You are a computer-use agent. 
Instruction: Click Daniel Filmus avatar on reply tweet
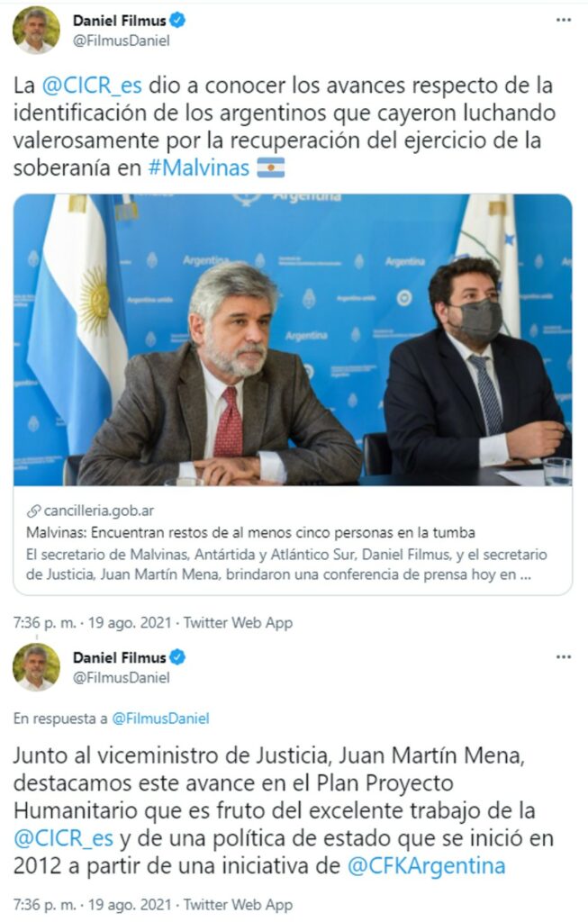(36, 667)
